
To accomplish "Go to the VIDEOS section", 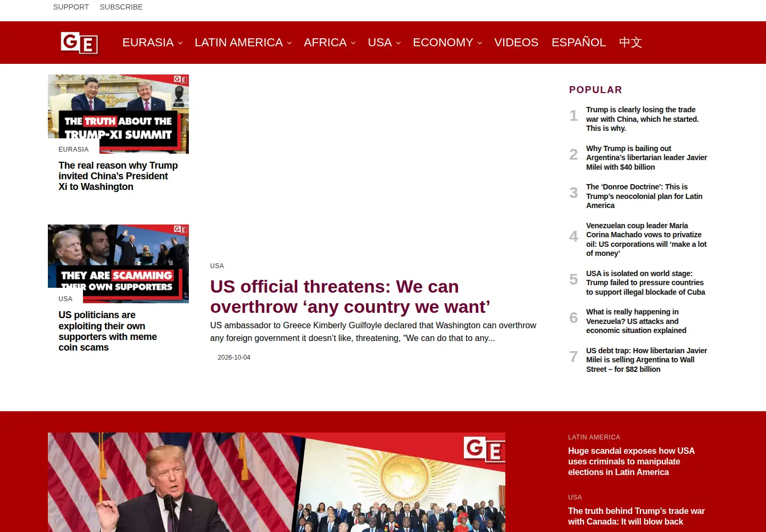I will (516, 43).
